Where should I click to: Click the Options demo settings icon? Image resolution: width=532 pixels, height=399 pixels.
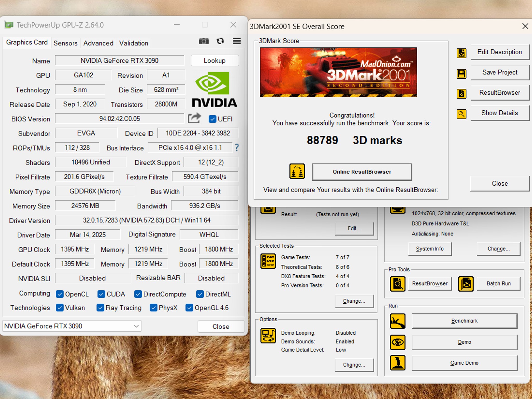tap(268, 336)
